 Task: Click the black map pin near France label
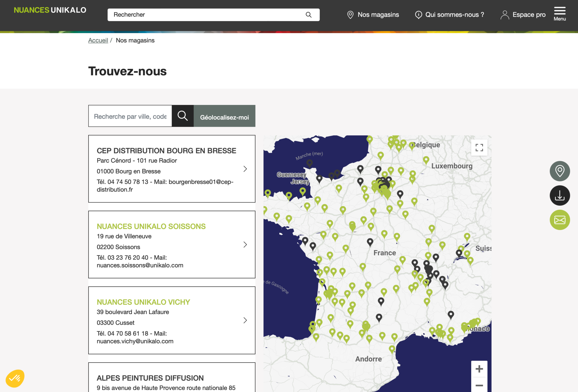370,242
